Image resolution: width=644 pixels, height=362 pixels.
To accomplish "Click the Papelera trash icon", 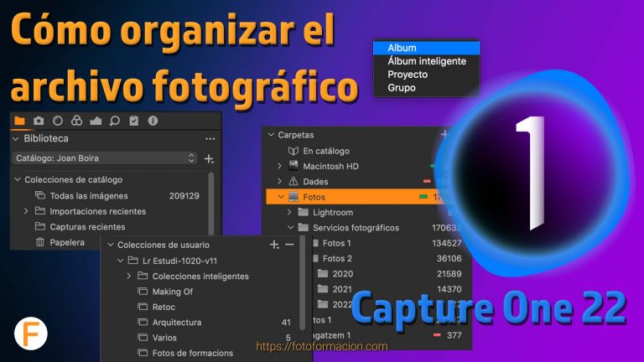I will click(40, 242).
